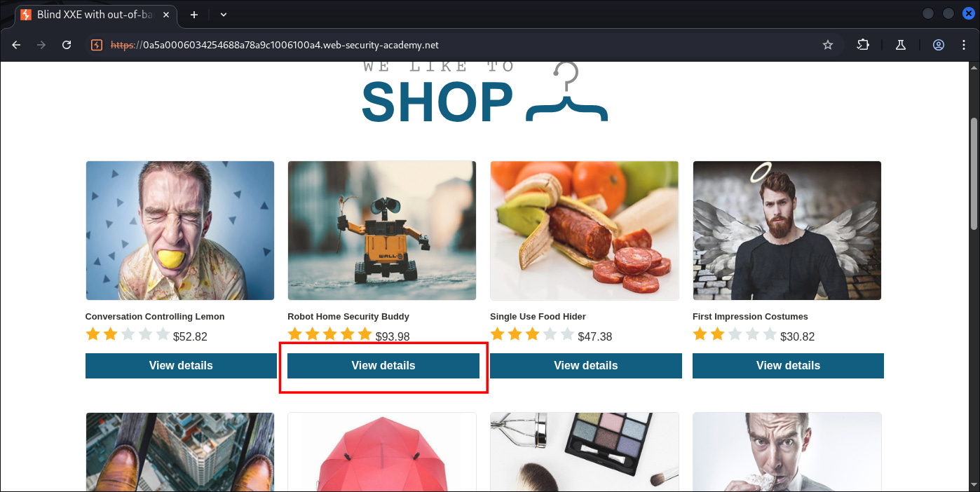The image size is (980, 492).
Task: Click the site security warning icon
Action: coord(97,45)
